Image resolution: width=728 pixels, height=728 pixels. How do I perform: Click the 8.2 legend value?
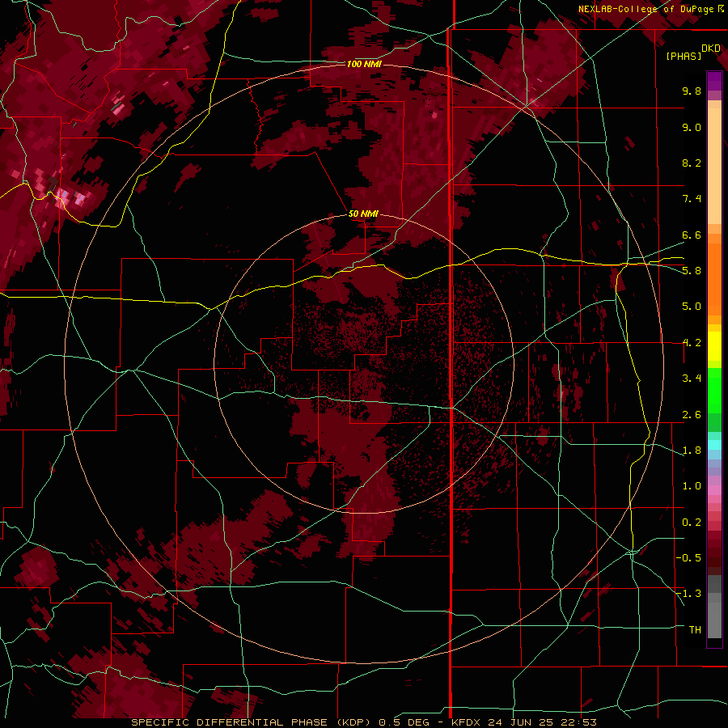point(692,163)
